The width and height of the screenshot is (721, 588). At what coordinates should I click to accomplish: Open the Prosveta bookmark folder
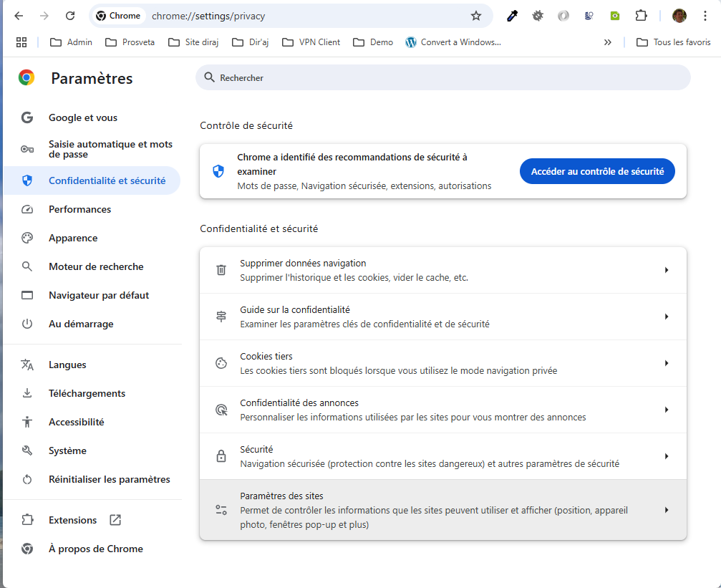point(130,42)
